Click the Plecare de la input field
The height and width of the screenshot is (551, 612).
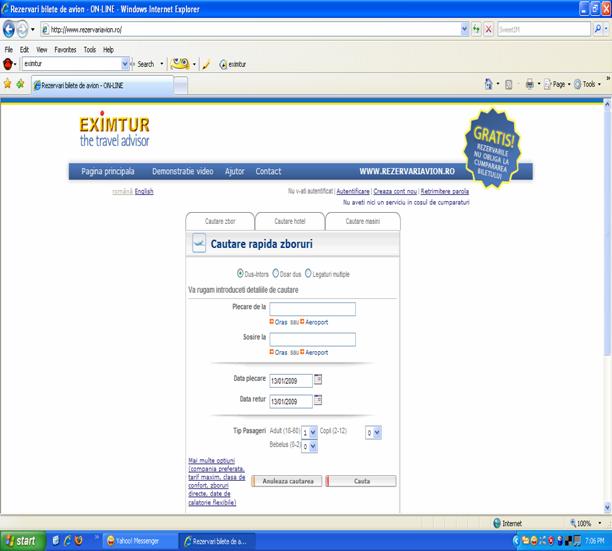coord(312,310)
